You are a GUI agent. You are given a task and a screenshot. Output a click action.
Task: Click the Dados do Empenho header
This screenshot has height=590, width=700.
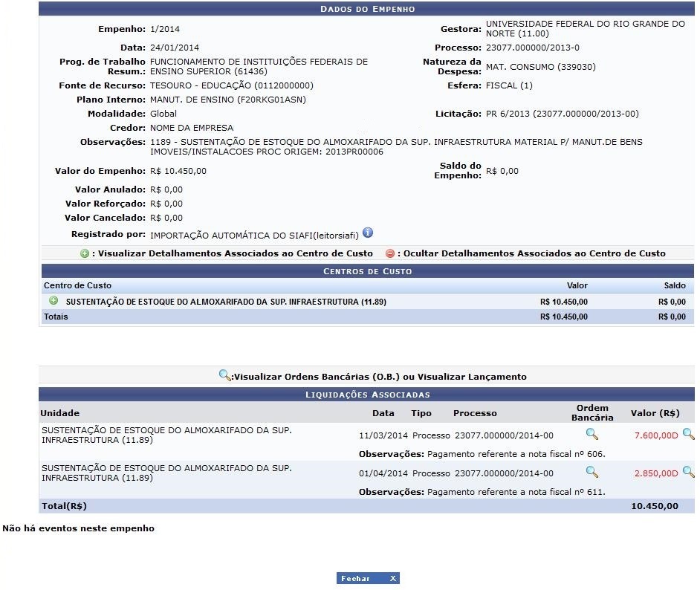(366, 9)
